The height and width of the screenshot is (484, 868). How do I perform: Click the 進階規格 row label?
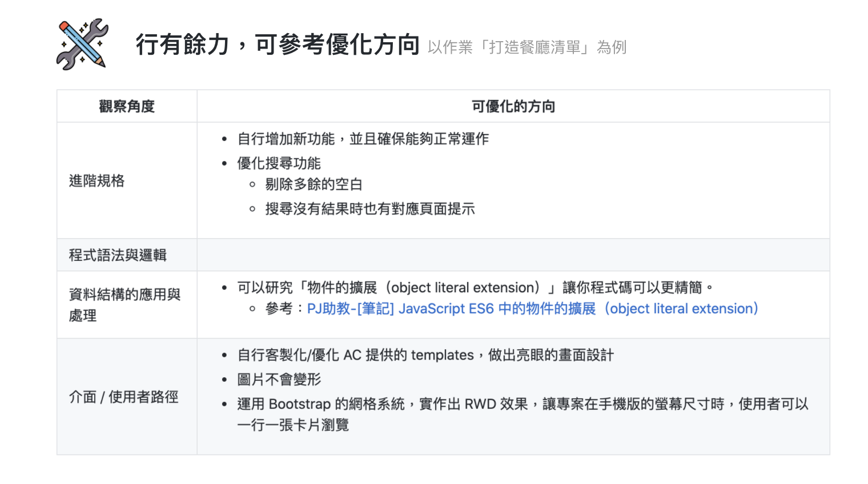pos(97,181)
